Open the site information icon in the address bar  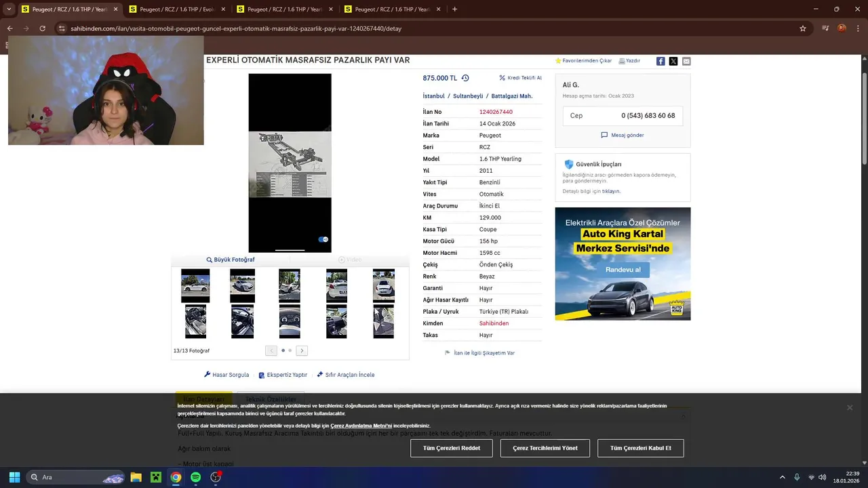pos(62,28)
